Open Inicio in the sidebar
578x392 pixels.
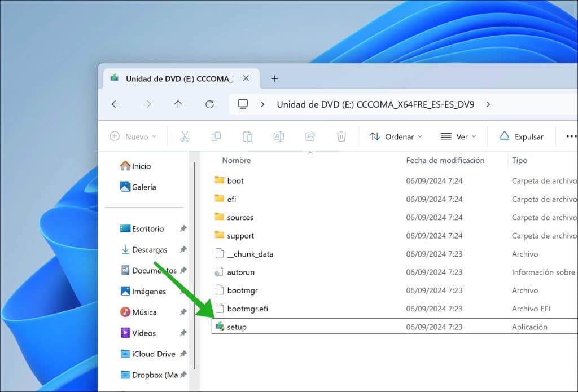tap(135, 166)
